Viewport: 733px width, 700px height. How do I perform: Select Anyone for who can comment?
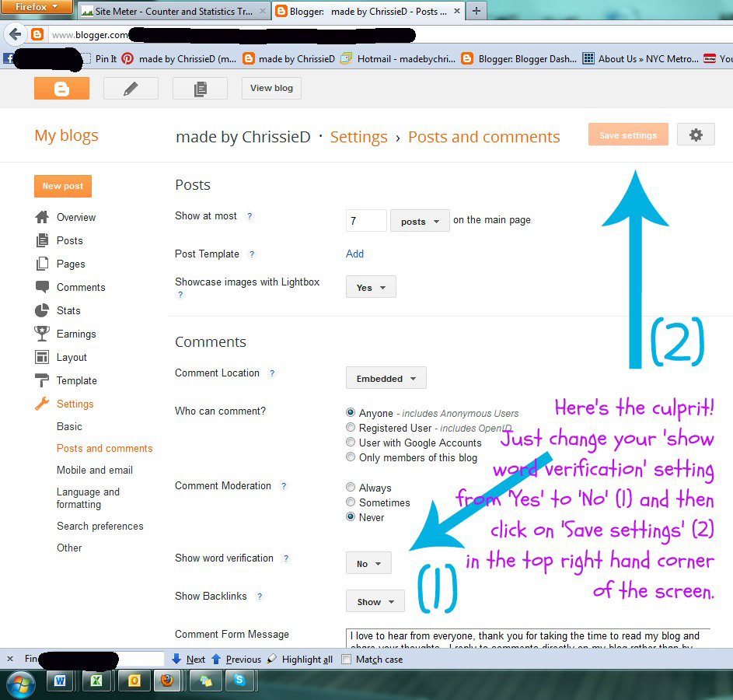tap(350, 412)
